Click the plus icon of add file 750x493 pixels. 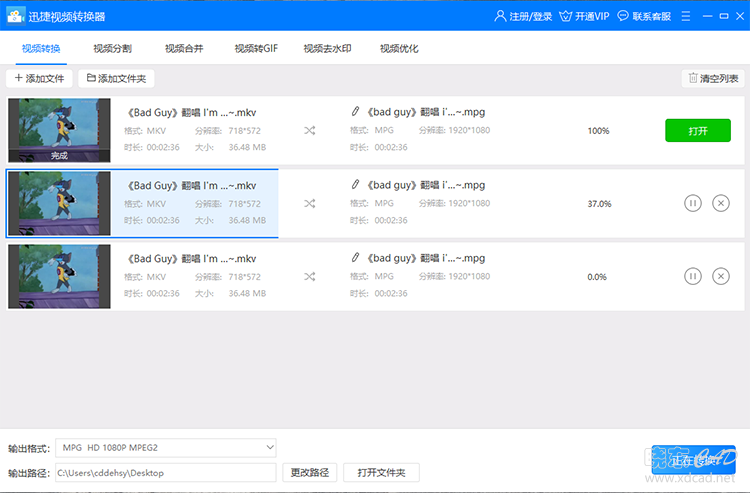point(19,78)
